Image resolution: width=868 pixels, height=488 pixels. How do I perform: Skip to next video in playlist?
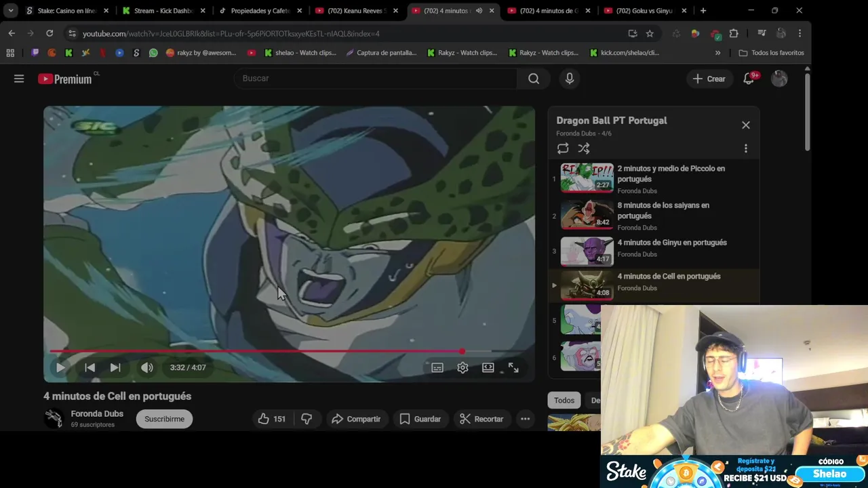pos(115,367)
